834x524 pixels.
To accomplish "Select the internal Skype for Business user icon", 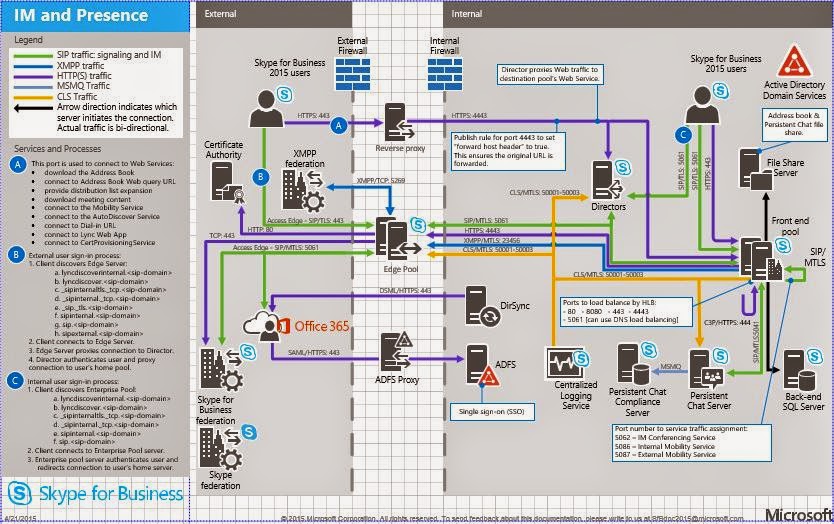I will tap(703, 105).
